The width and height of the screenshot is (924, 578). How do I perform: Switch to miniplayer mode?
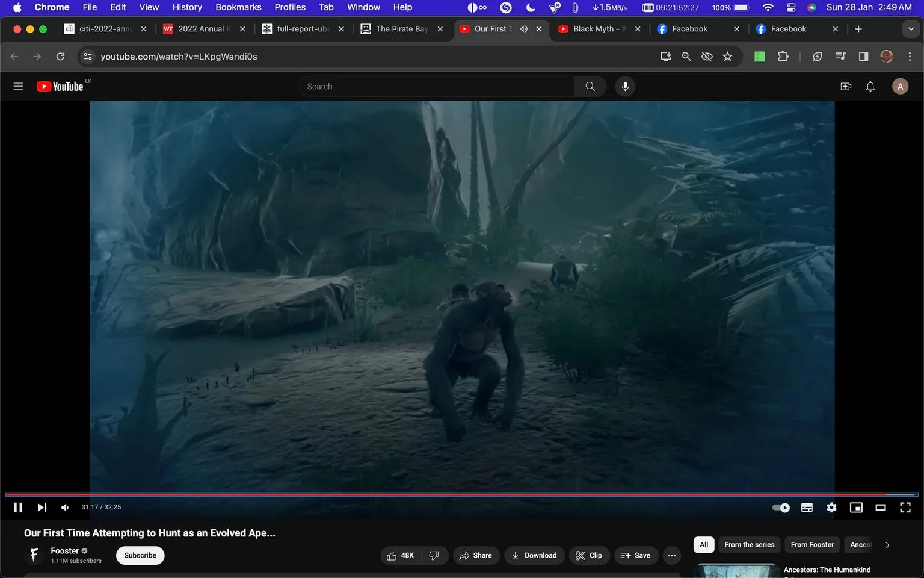[856, 508]
